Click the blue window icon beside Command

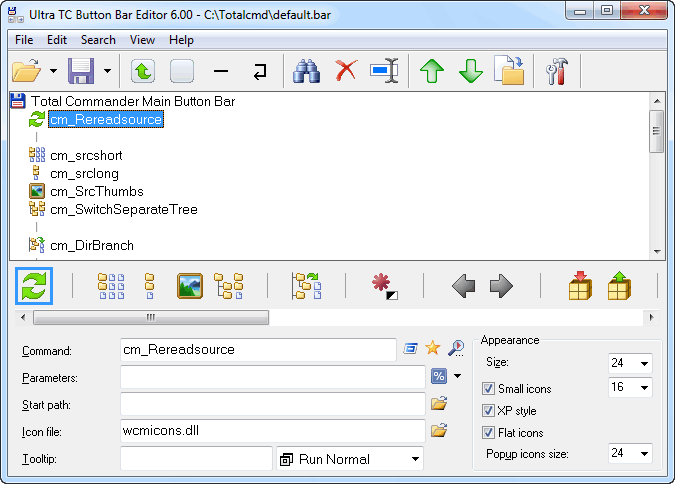[x=411, y=348]
